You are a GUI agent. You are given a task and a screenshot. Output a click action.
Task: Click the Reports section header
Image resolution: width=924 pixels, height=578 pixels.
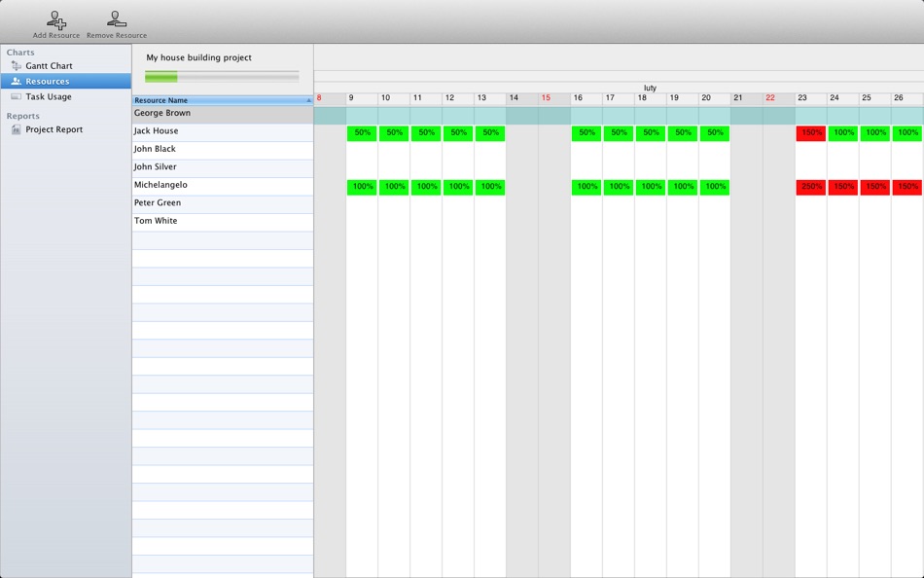point(23,116)
